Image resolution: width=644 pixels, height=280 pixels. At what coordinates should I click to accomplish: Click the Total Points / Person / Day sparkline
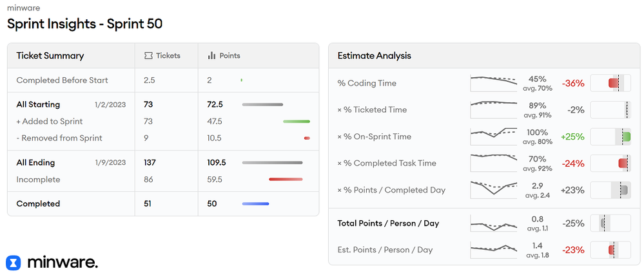click(493, 223)
